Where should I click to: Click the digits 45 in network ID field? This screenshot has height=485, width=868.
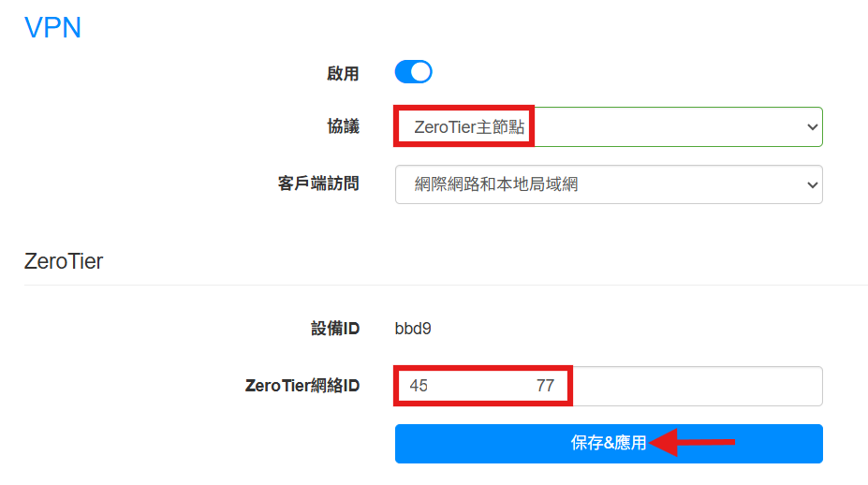[419, 386]
